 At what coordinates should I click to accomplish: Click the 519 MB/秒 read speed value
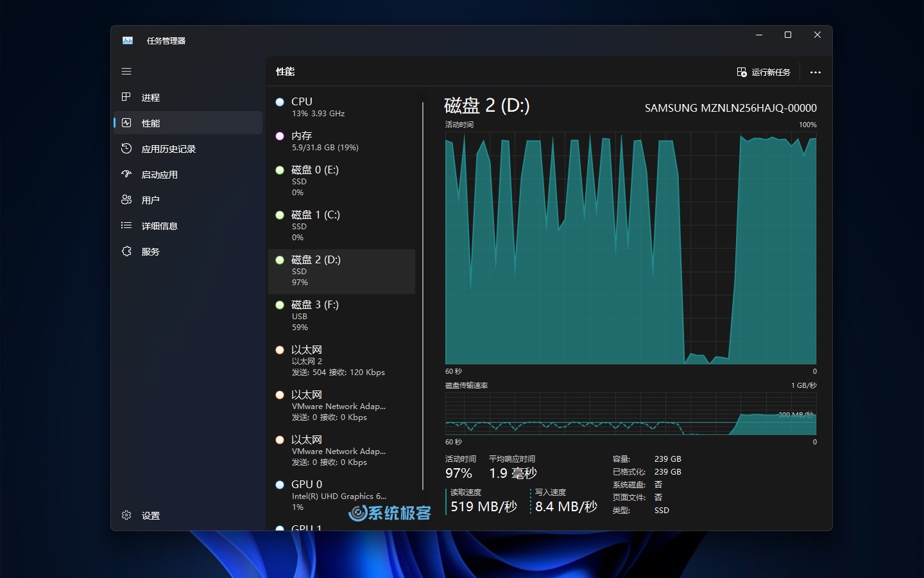[484, 507]
